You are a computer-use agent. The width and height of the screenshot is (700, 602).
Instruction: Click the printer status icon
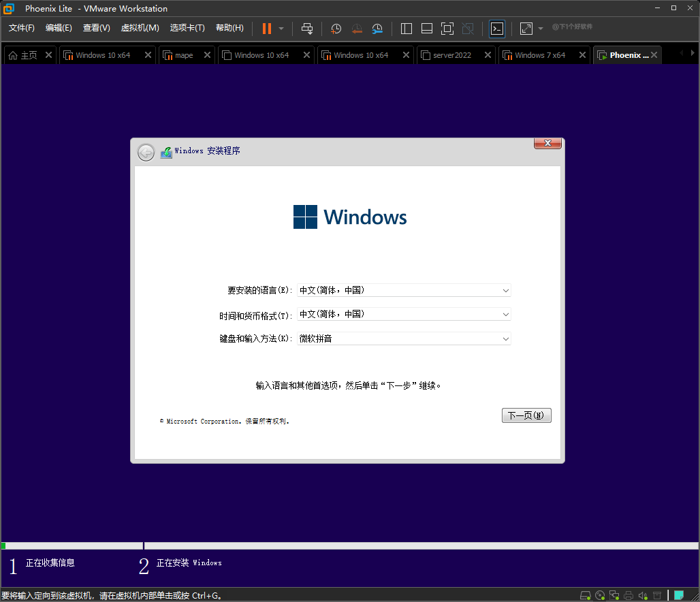coord(629,595)
